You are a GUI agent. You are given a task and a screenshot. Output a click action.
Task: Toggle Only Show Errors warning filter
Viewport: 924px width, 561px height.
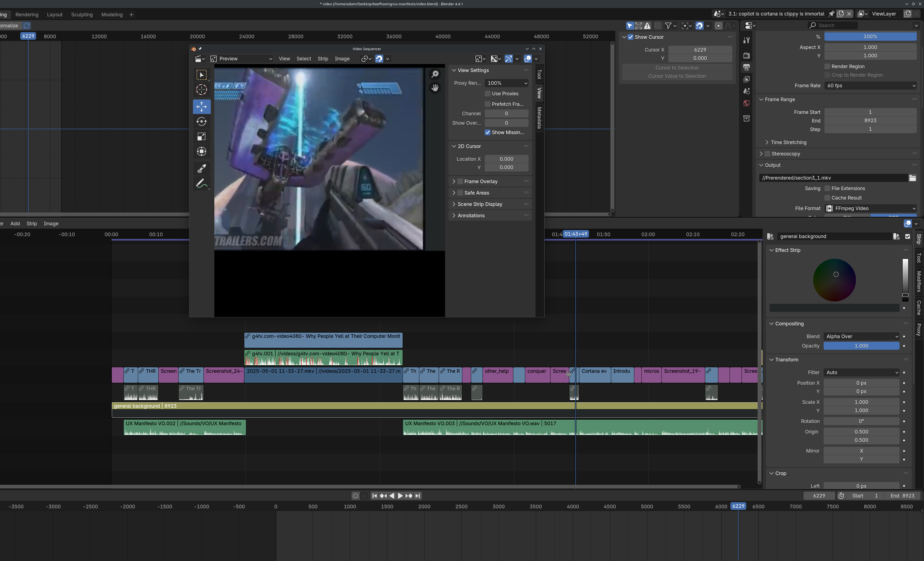tap(647, 25)
